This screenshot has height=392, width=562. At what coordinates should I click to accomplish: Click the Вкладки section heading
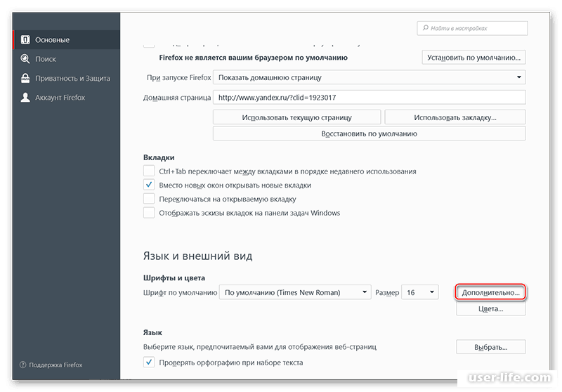tap(159, 157)
